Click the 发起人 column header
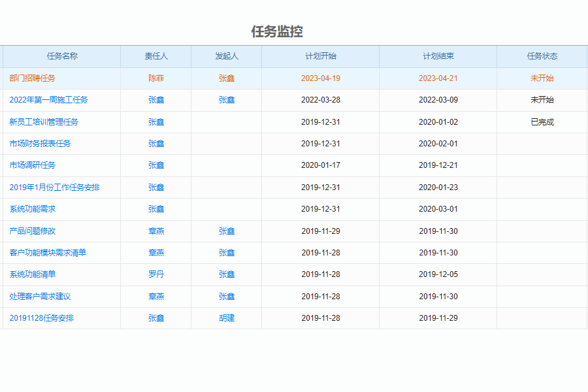Image resolution: width=588 pixels, height=392 pixels. pos(227,56)
